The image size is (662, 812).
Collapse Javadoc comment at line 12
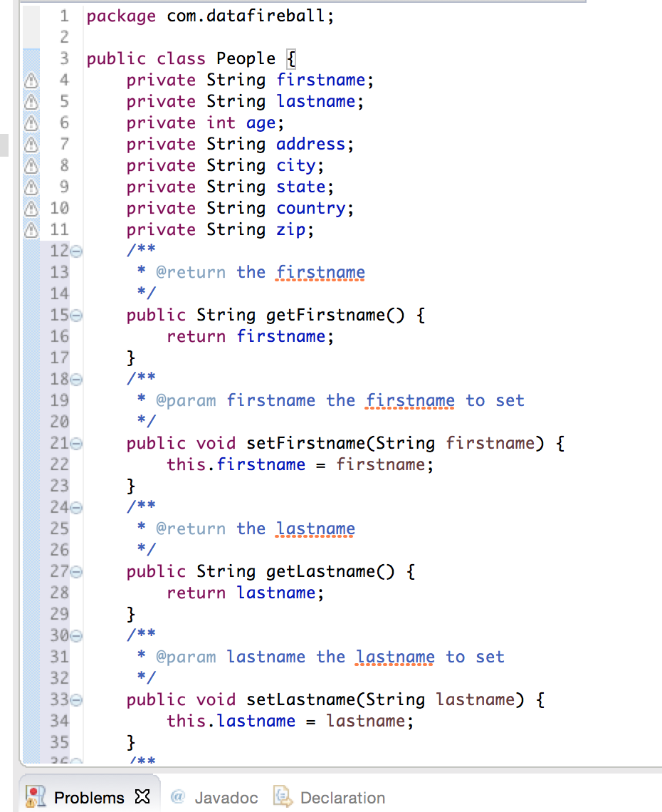coord(76,251)
